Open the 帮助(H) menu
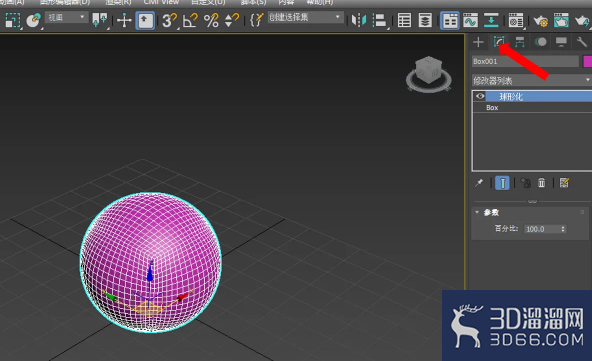Image resolution: width=592 pixels, height=361 pixels. pos(319,2)
